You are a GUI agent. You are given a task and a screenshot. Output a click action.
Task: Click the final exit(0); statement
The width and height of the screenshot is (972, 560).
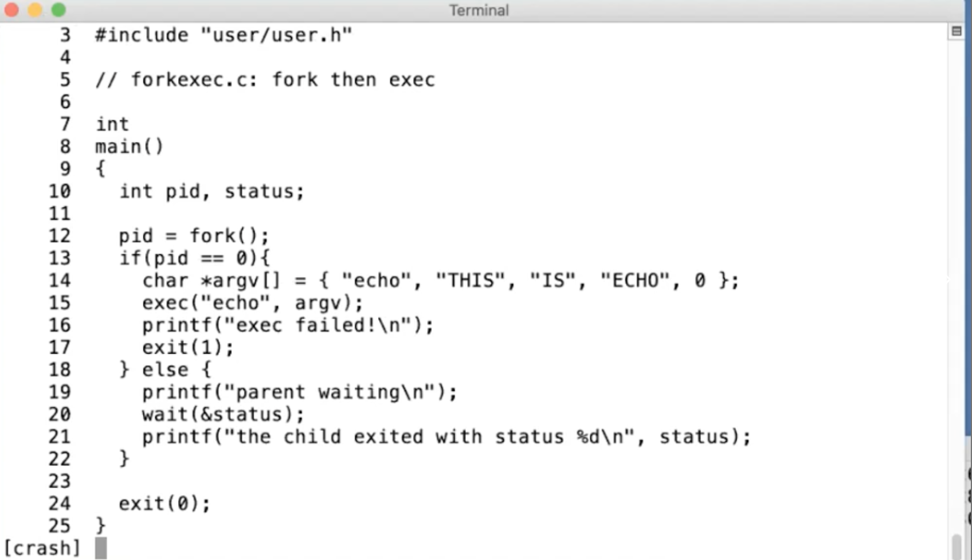[165, 503]
